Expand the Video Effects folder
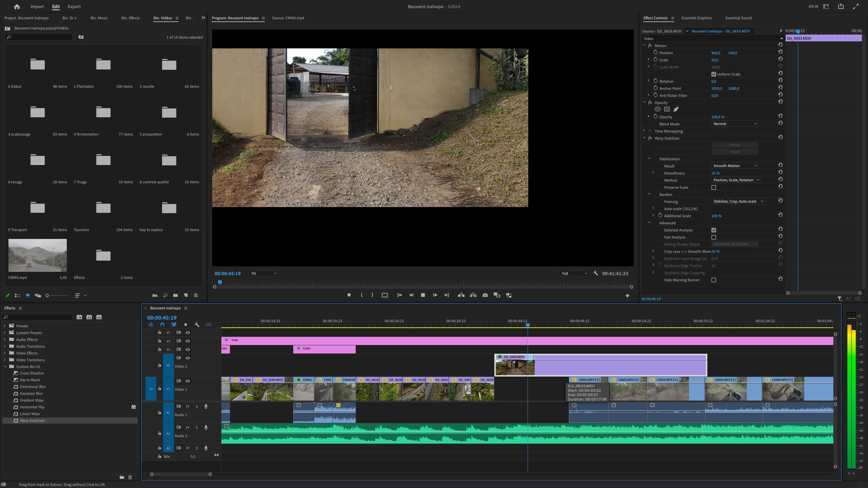This screenshot has height=488, width=868. point(5,353)
